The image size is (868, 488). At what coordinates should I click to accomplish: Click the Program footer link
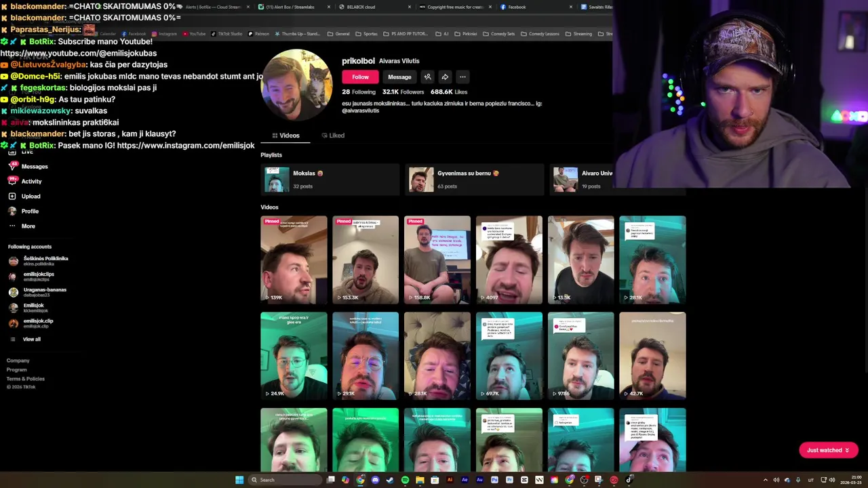tap(17, 370)
